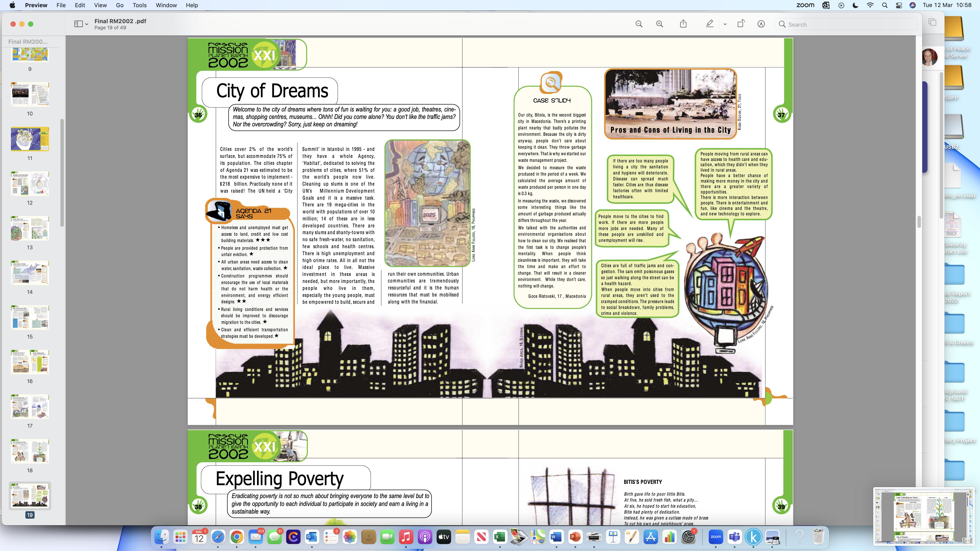The width and height of the screenshot is (980, 551).
Task: Open the Wi-Fi status dropdown
Action: pos(870,5)
